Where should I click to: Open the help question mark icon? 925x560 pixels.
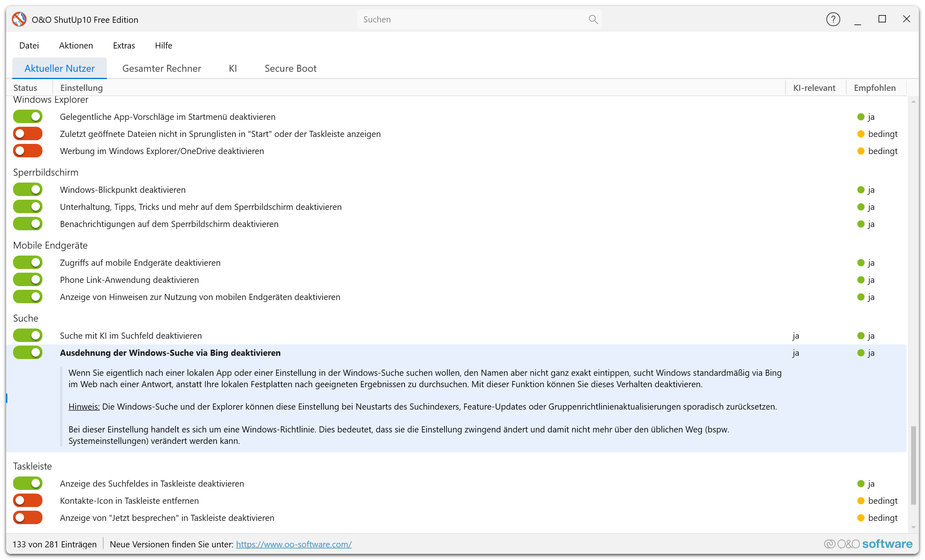click(833, 19)
